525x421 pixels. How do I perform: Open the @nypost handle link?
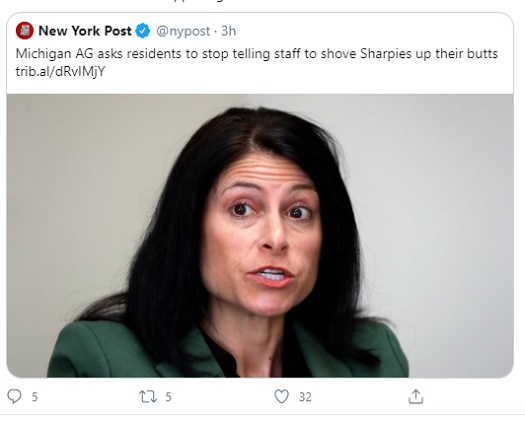point(183,31)
